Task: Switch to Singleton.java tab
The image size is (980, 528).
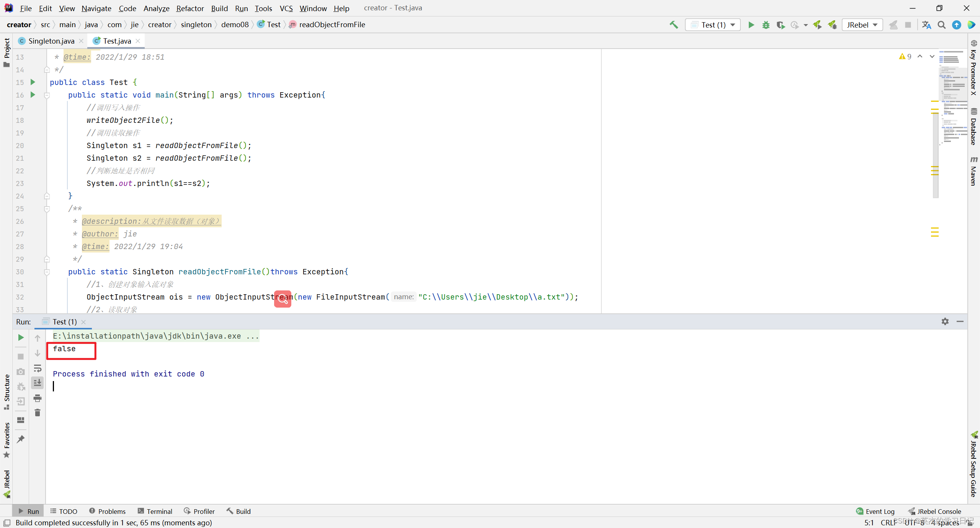Action: coord(51,41)
